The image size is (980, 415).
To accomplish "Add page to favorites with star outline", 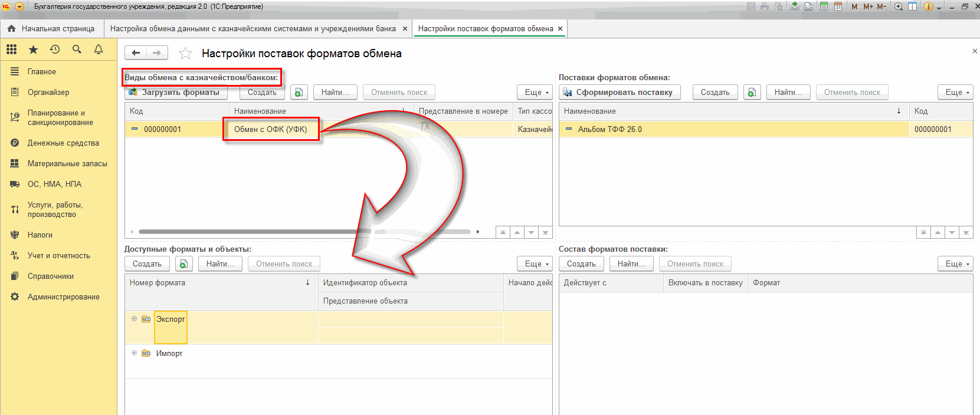I will (185, 54).
